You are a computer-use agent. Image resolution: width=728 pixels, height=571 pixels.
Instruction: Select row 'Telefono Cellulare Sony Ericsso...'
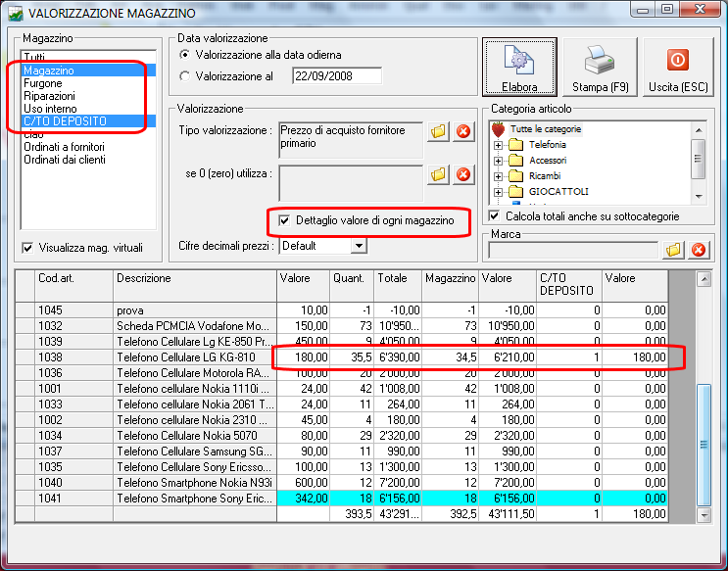click(341, 467)
